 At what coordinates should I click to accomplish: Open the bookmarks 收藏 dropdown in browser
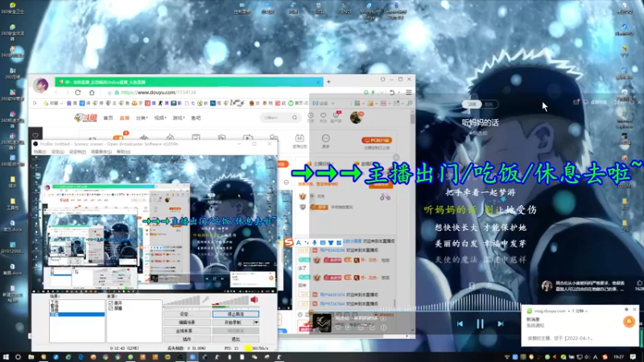pos(53,104)
